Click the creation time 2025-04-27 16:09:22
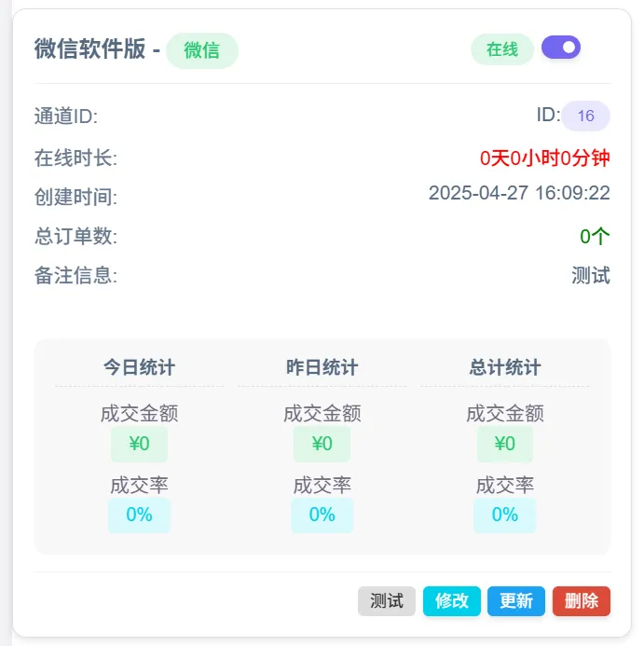The width and height of the screenshot is (644, 646). pyautogui.click(x=519, y=194)
